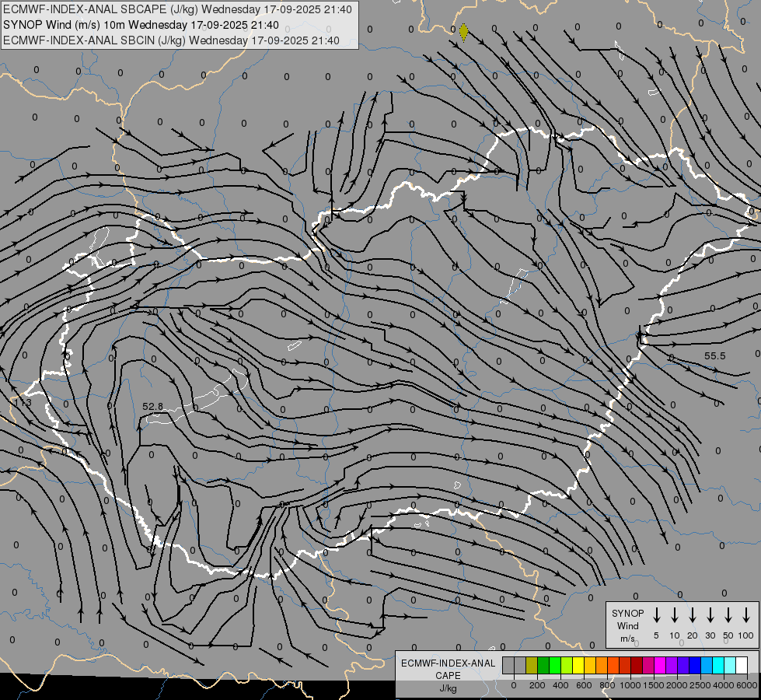Click the 52.8 value label on map
The height and width of the screenshot is (700, 761).
153,406
